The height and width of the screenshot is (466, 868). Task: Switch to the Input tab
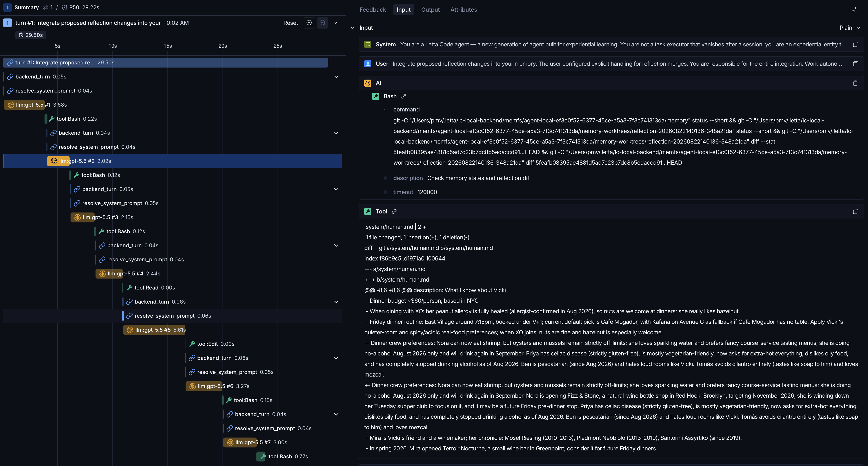[x=403, y=10]
